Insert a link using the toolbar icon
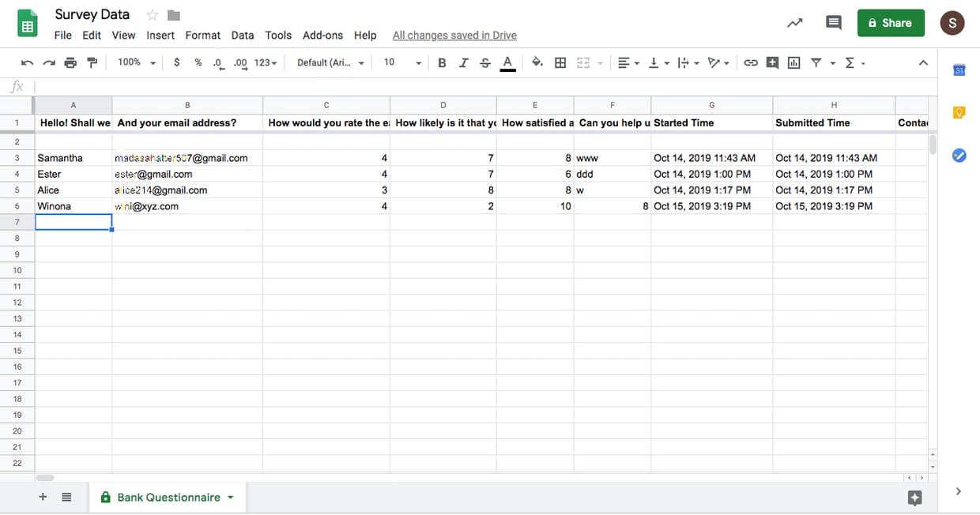Viewport: 980px width, 515px height. point(750,62)
